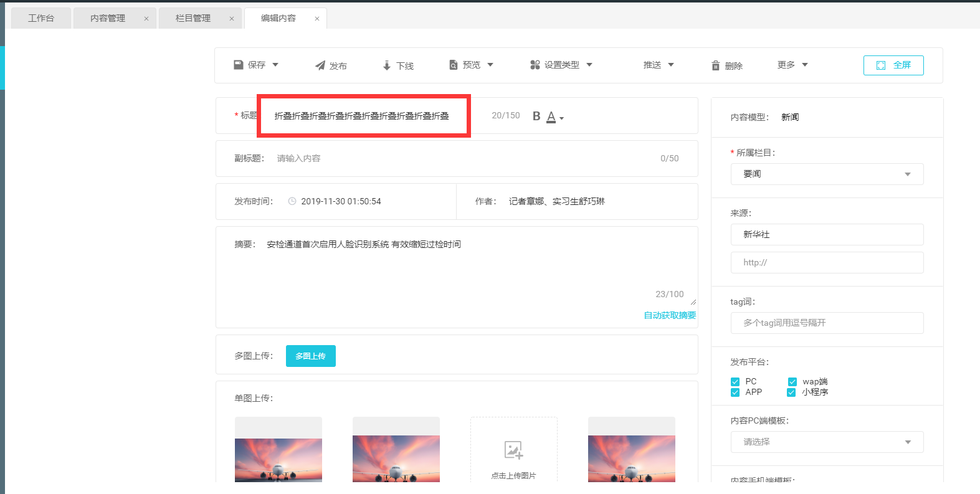The width and height of the screenshot is (980, 494).
Task: Click the 发布 paper plane button
Action: [x=331, y=65]
